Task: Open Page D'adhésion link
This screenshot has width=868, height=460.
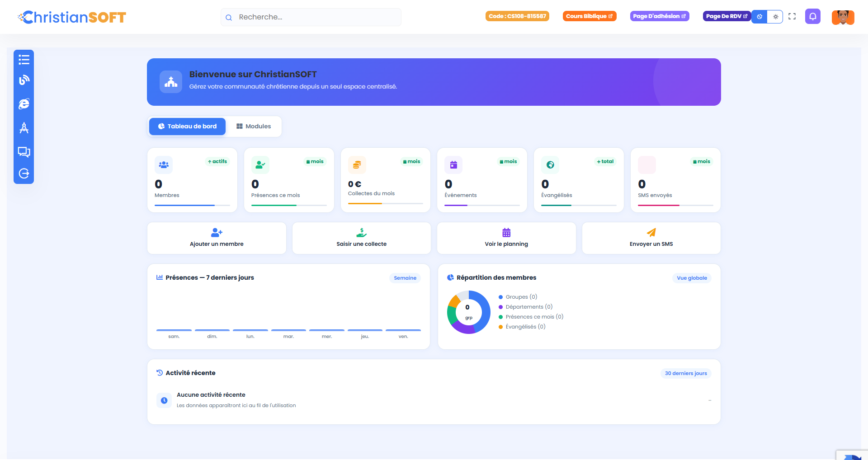Action: (x=660, y=16)
